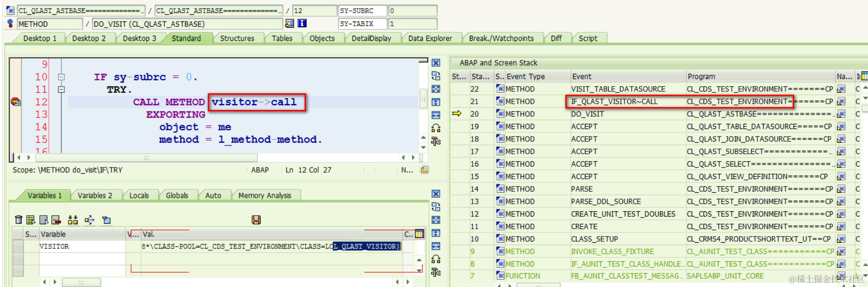Open the Globals tab
Screen dimensions: 868x287
click(177, 195)
